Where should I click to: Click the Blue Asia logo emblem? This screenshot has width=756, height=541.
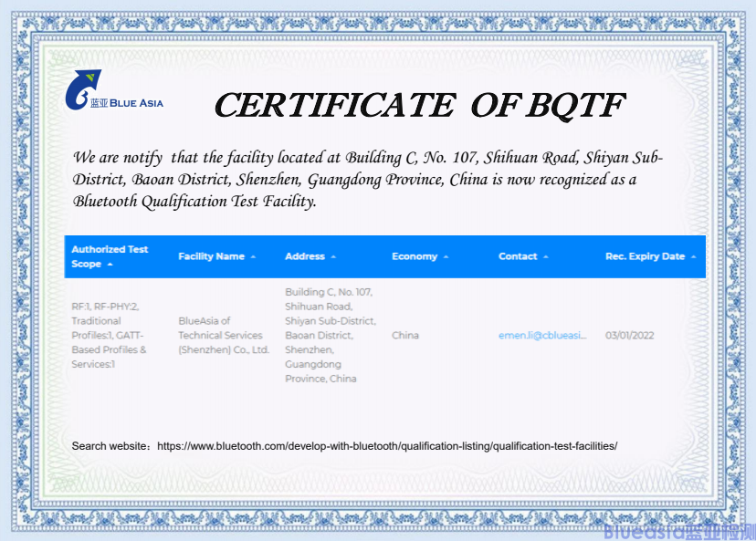pos(81,89)
